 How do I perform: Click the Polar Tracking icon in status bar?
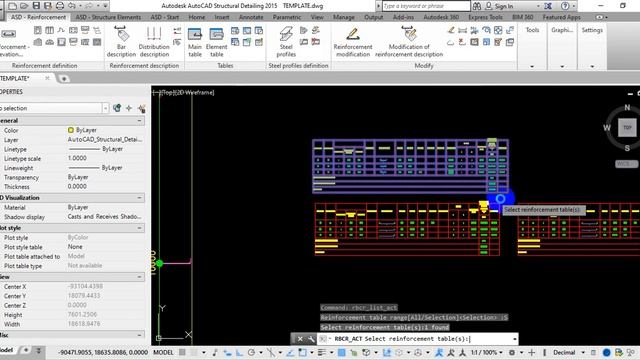pos(251,352)
